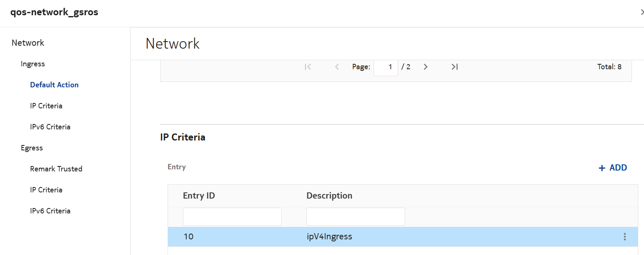Viewport: 644px width, 255px height.
Task: Click the page number input field
Action: coord(386,67)
